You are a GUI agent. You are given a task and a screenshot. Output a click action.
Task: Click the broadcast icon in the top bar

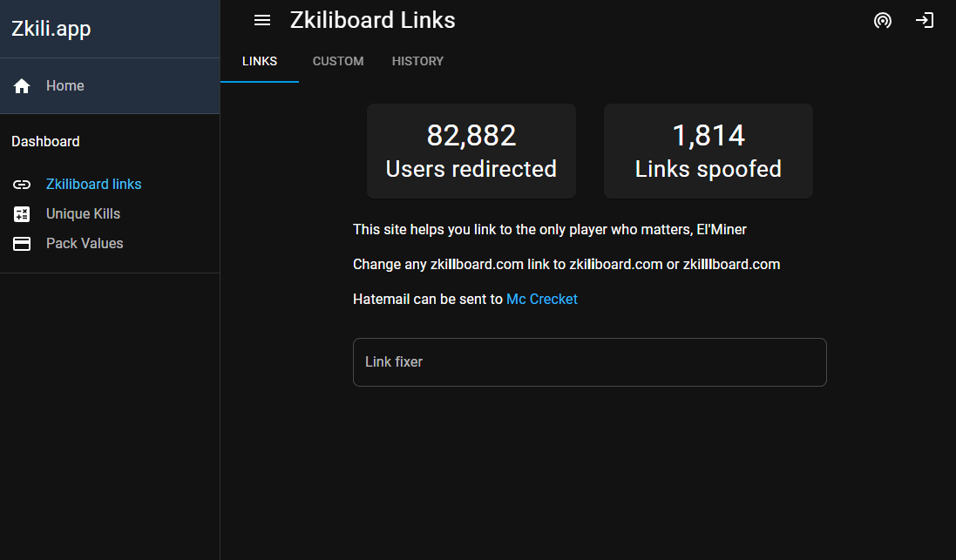[883, 20]
